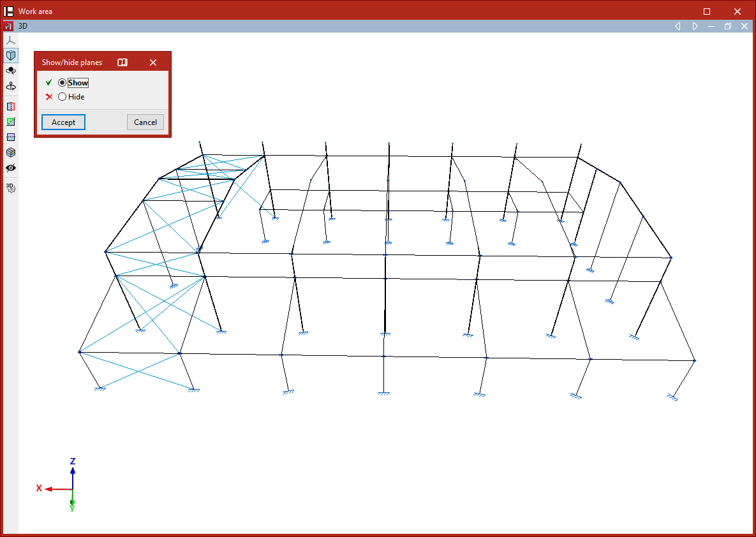
Task: Click the previous view left arrow
Action: click(x=678, y=26)
